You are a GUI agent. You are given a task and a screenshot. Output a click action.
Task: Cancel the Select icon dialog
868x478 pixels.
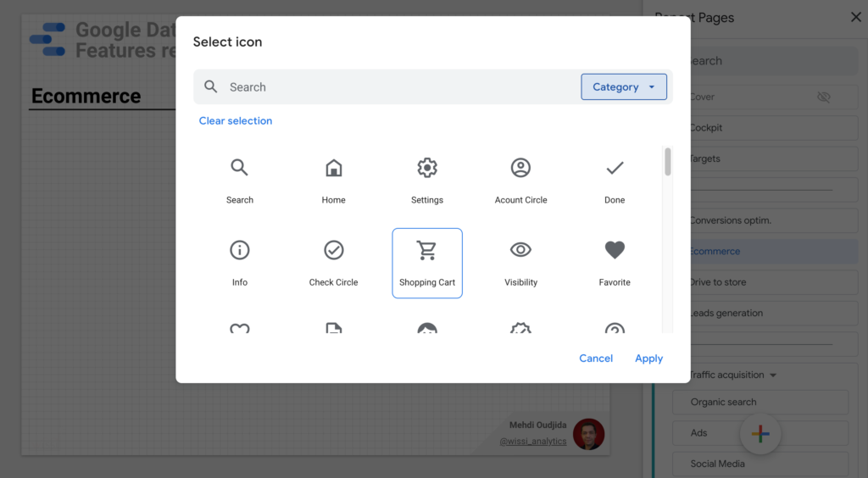(x=596, y=358)
